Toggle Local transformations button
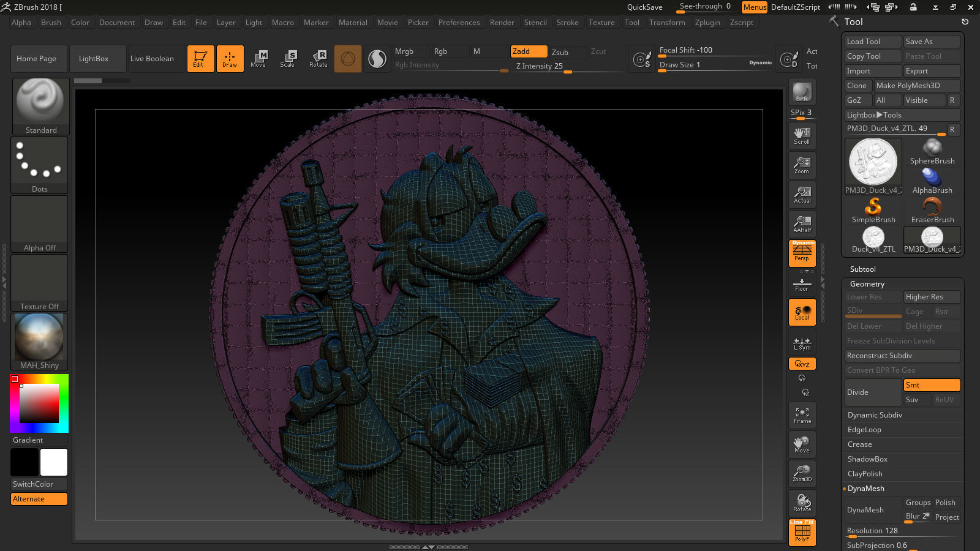The height and width of the screenshot is (551, 980). [802, 312]
